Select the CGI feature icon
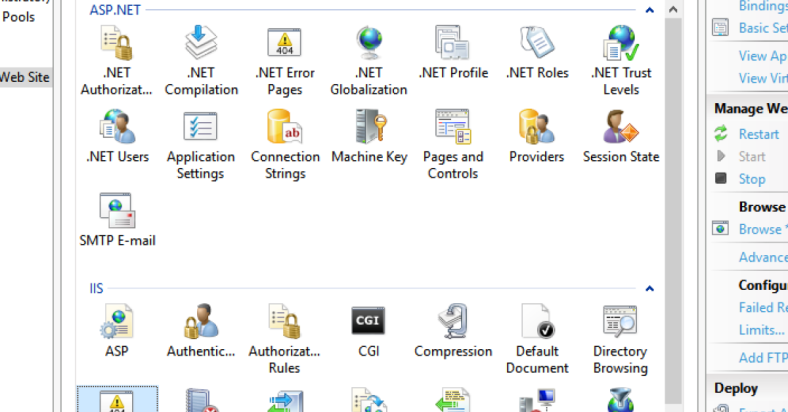The image size is (788, 412). [x=369, y=331]
